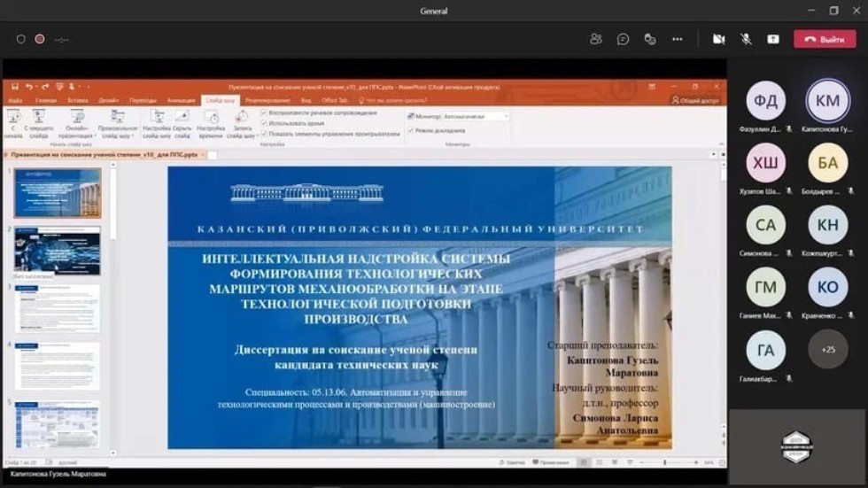Open the reactions icon in meeting toolbar
868x488 pixels.
[x=650, y=39]
